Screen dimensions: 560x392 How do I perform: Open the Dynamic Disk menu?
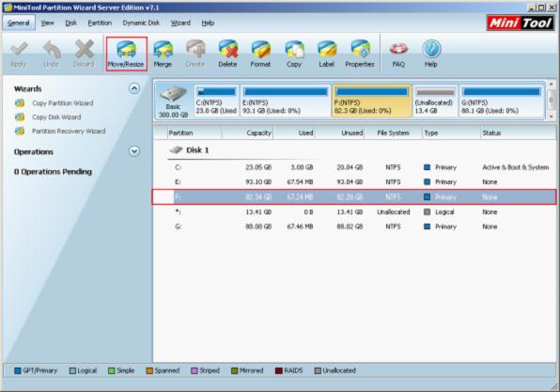pos(141,23)
